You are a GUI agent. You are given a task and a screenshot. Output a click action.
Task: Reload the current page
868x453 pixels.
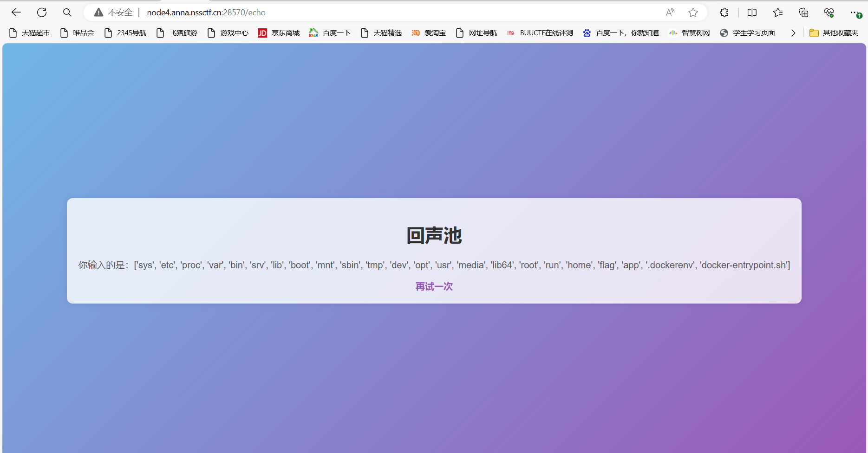[42, 13]
